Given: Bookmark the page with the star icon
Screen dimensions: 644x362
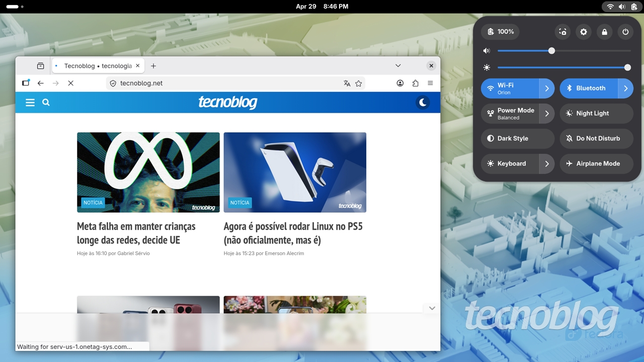Looking at the screenshot, I should pyautogui.click(x=359, y=83).
